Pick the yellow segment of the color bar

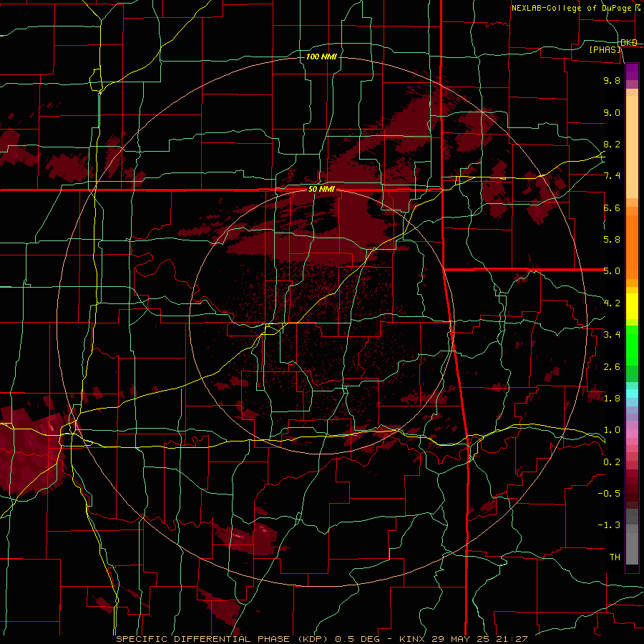632,306
